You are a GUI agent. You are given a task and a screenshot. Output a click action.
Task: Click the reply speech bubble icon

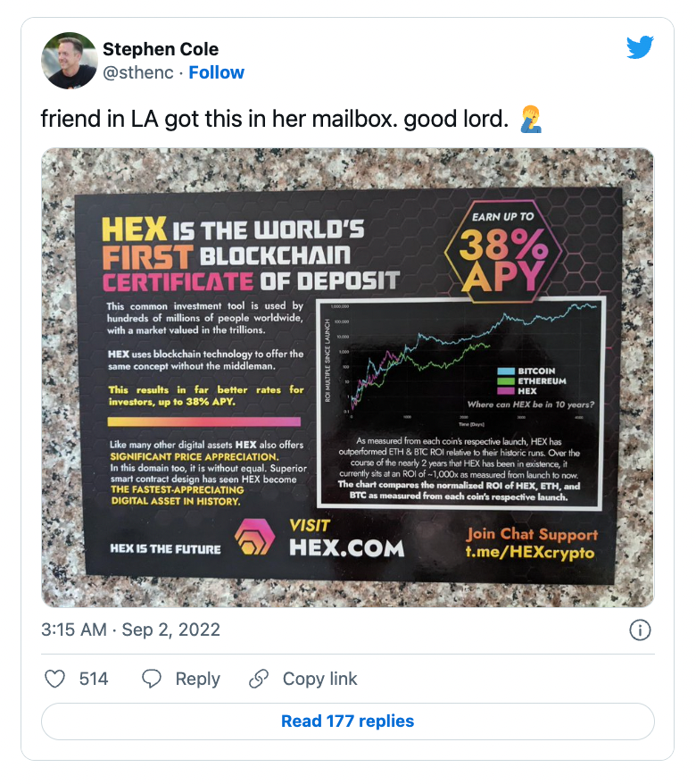click(152, 679)
